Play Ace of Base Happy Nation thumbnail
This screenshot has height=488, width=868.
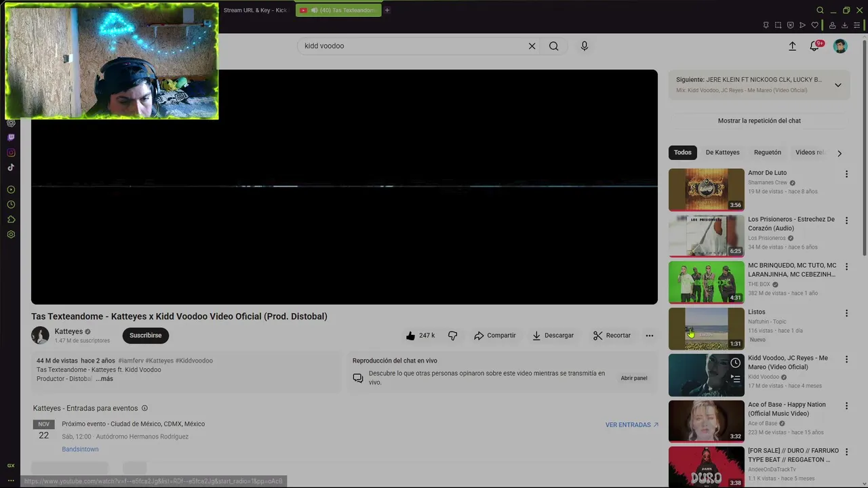pyautogui.click(x=707, y=421)
